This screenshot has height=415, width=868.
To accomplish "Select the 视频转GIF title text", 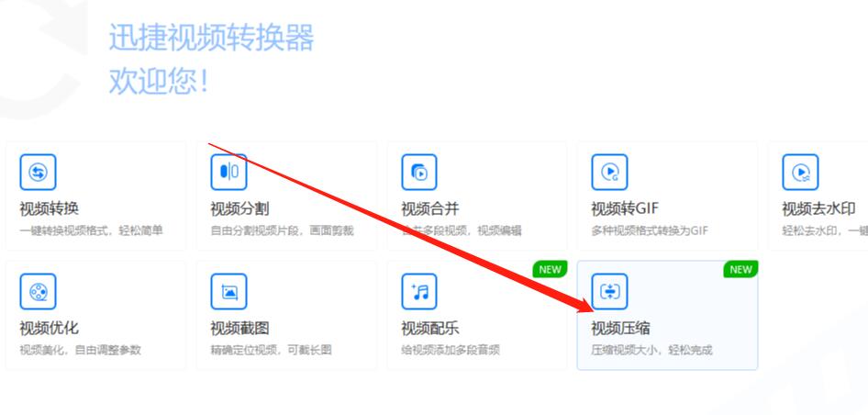I will coord(625,208).
